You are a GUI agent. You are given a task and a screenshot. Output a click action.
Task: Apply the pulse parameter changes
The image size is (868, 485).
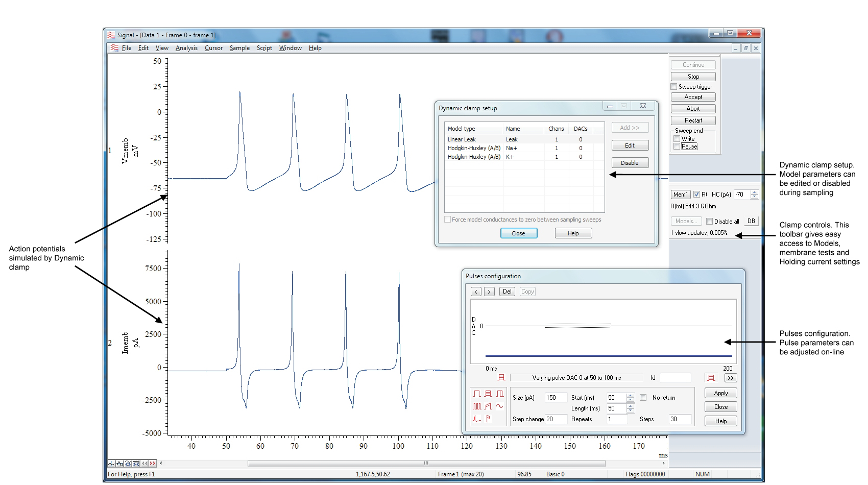[x=720, y=393]
